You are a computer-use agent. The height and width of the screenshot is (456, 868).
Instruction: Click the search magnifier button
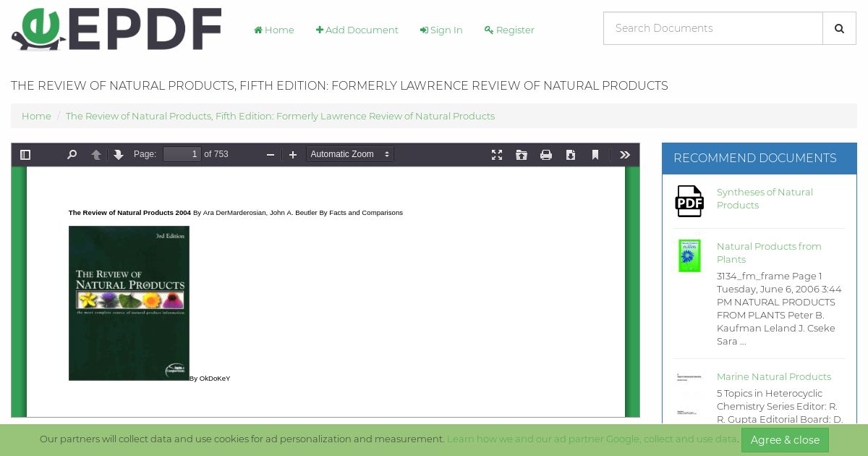[x=839, y=28]
